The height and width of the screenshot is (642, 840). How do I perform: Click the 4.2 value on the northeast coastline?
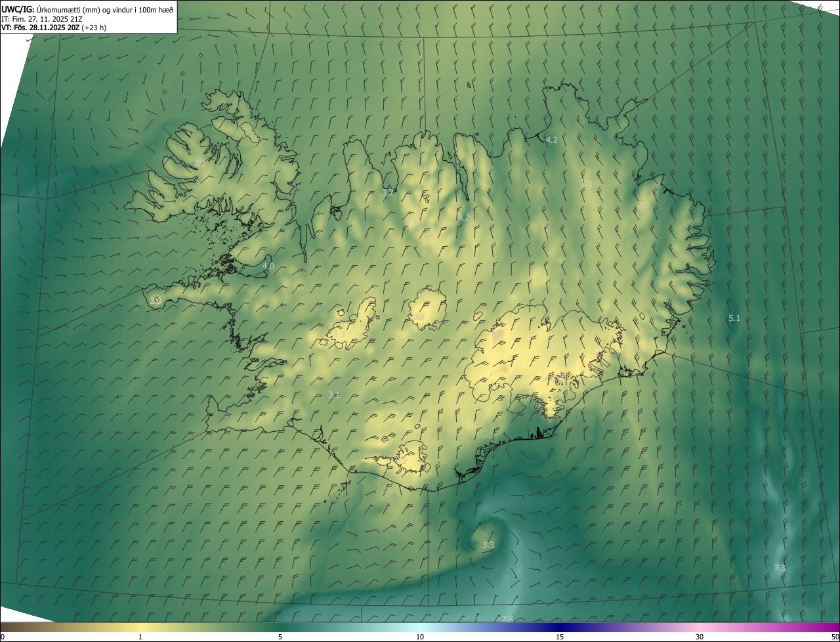tap(552, 140)
